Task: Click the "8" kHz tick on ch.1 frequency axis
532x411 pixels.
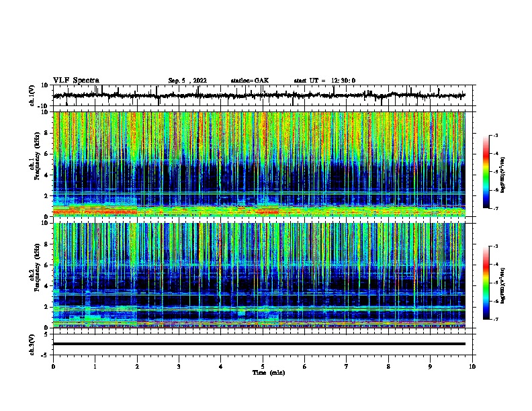Action: 47,133
